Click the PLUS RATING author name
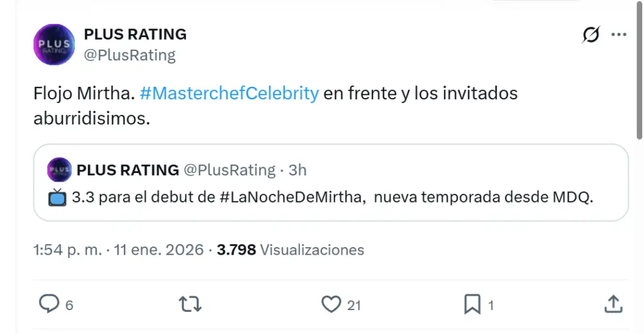Image resolution: width=644 pixels, height=334 pixels. click(135, 34)
